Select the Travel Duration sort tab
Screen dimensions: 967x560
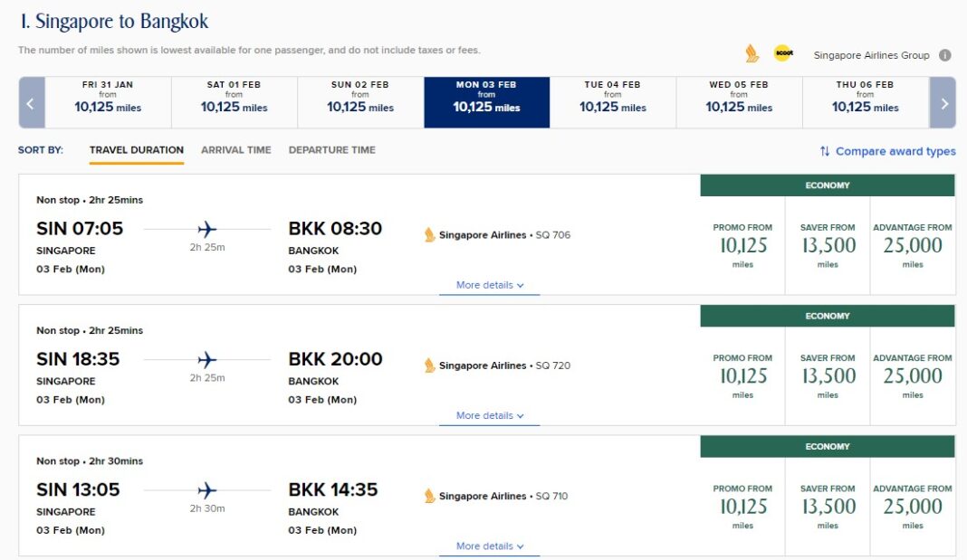click(136, 150)
